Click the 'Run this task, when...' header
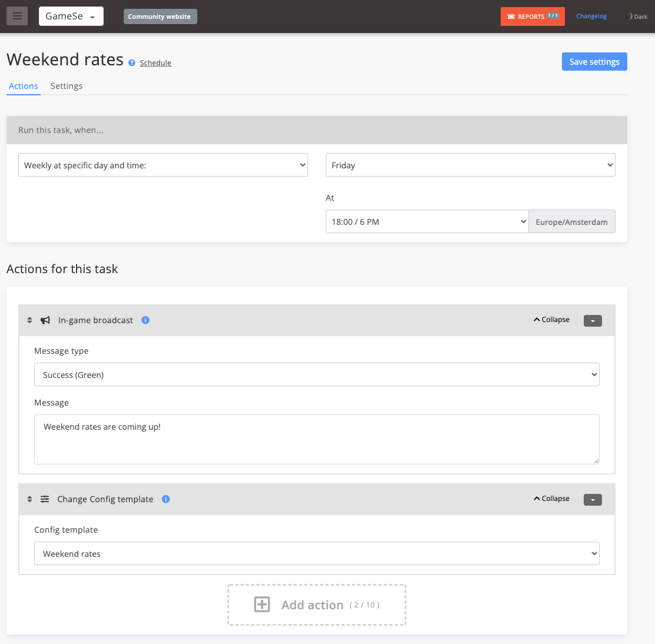Image resolution: width=655 pixels, height=644 pixels. click(317, 130)
